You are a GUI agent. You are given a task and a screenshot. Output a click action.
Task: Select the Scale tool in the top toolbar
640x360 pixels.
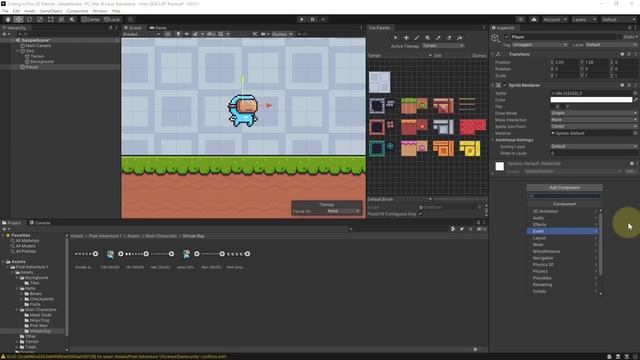click(x=40, y=19)
